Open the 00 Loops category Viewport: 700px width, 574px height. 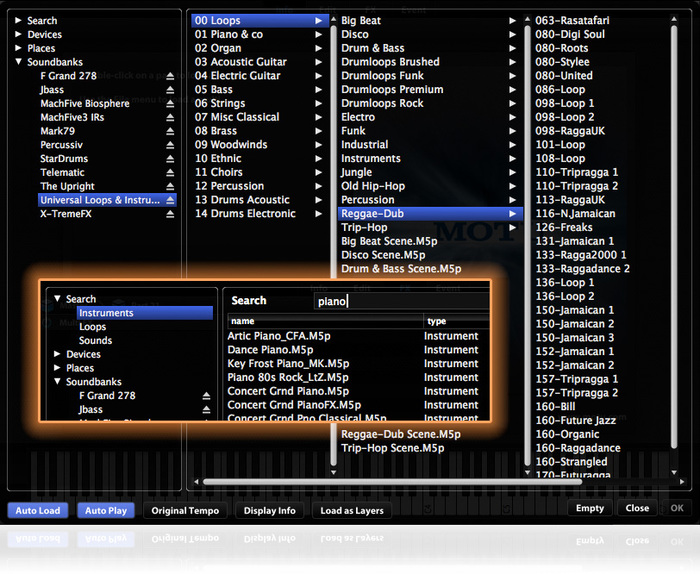[260, 21]
